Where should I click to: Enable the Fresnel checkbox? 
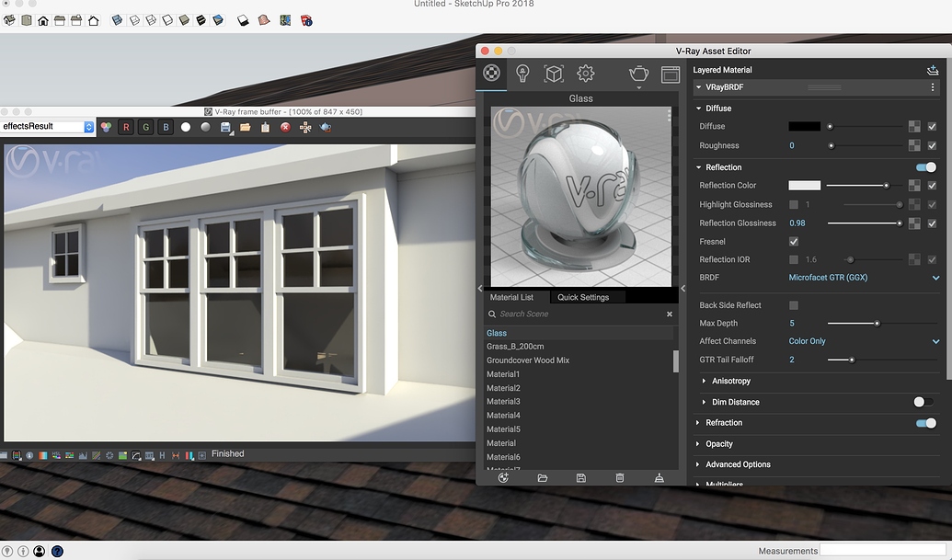pyautogui.click(x=793, y=241)
